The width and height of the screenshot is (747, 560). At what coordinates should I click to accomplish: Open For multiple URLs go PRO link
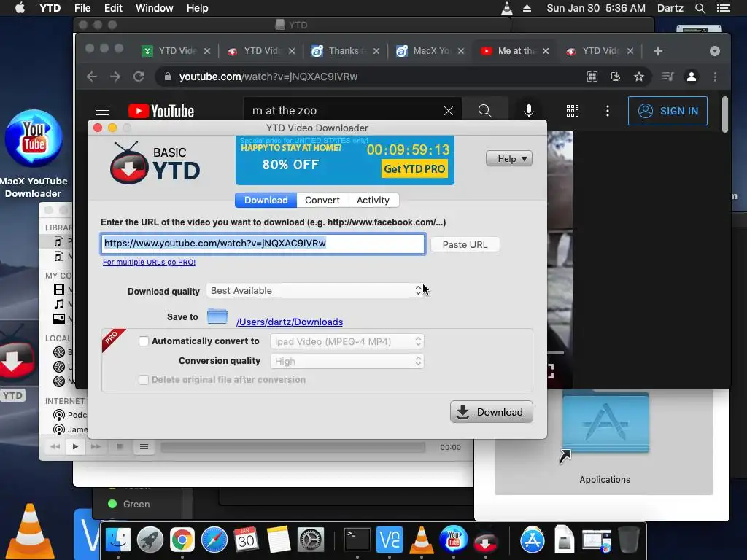[149, 262]
